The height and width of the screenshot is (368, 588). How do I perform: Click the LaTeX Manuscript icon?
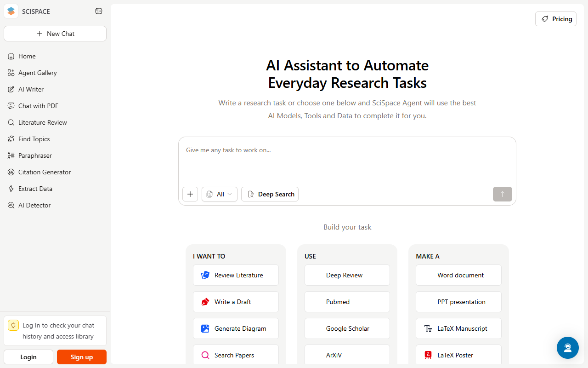[x=428, y=328]
